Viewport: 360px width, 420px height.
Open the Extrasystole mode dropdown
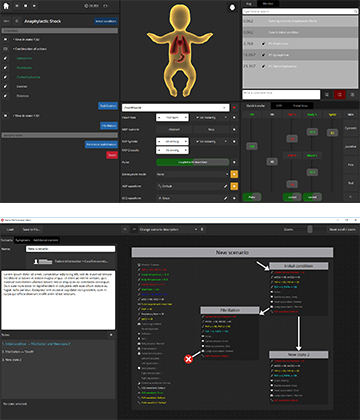coord(192,174)
